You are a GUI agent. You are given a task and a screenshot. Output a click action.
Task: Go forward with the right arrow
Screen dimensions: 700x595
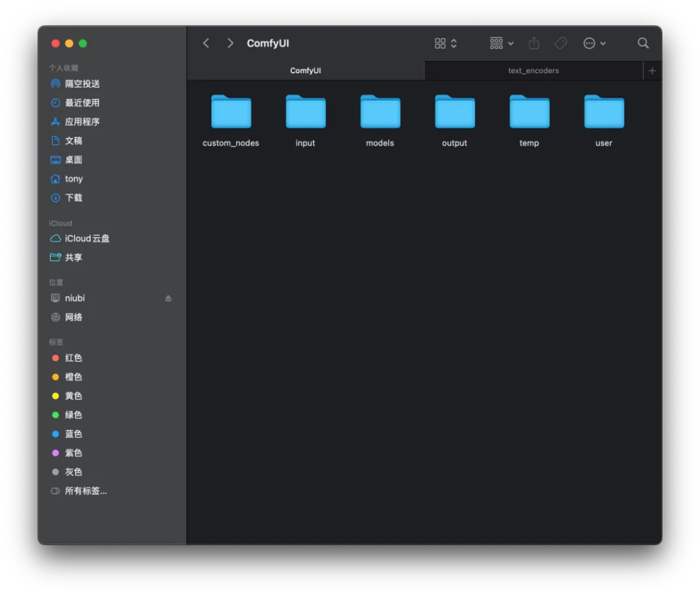[230, 43]
